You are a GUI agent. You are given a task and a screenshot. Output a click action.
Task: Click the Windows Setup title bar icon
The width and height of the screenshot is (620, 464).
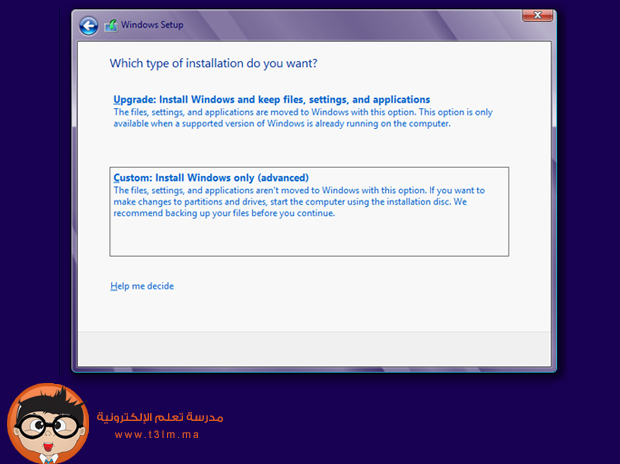click(111, 26)
